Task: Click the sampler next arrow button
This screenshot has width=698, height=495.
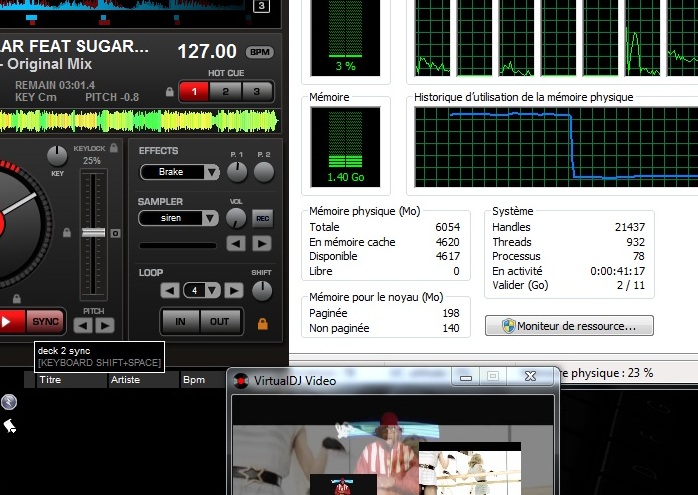Action: (x=262, y=244)
